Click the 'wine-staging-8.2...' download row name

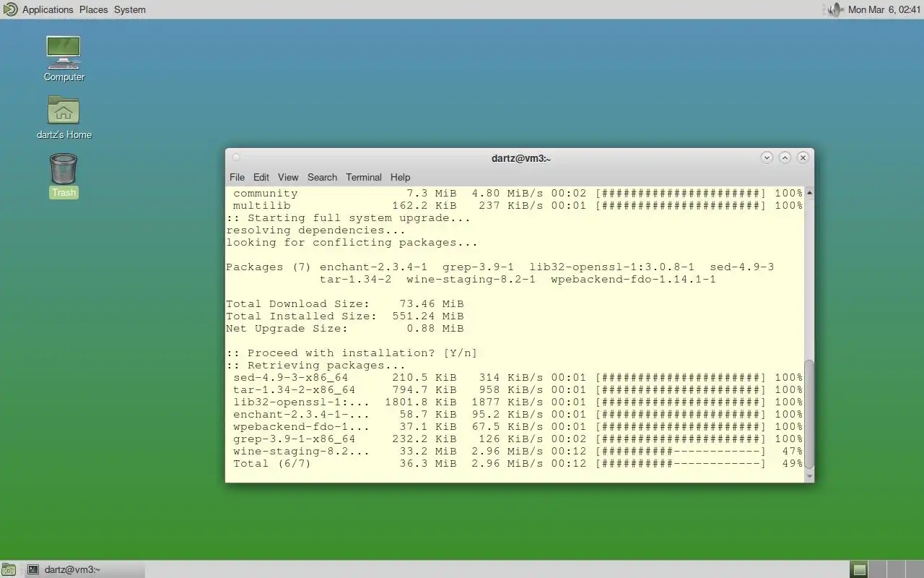301,451
